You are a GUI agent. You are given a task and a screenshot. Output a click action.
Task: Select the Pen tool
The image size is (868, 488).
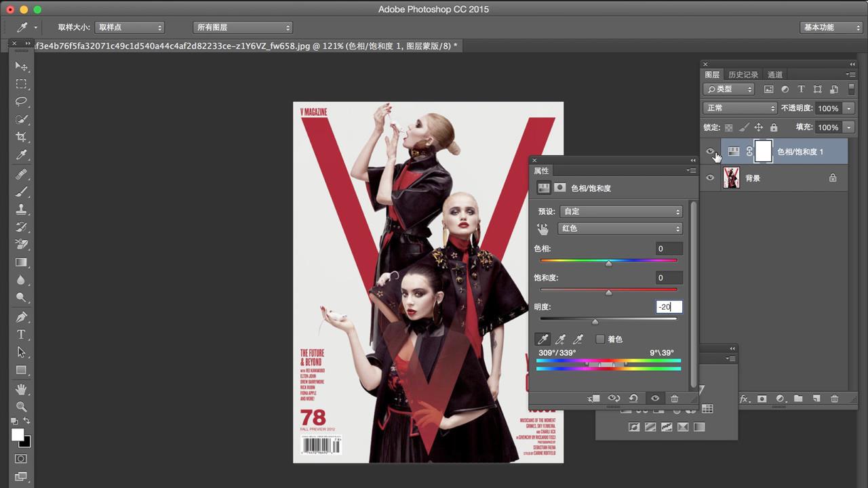tap(21, 317)
